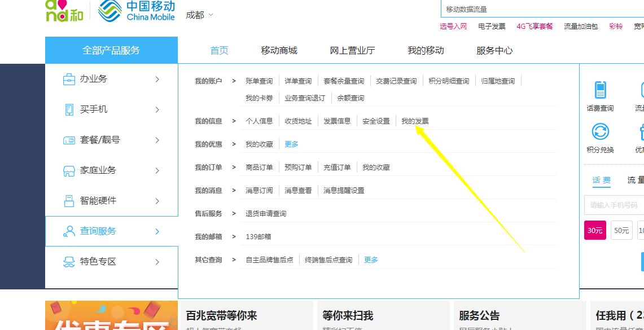This screenshot has height=330, width=644.
Task: Click the China Mobile logo
Action: coord(137,11)
